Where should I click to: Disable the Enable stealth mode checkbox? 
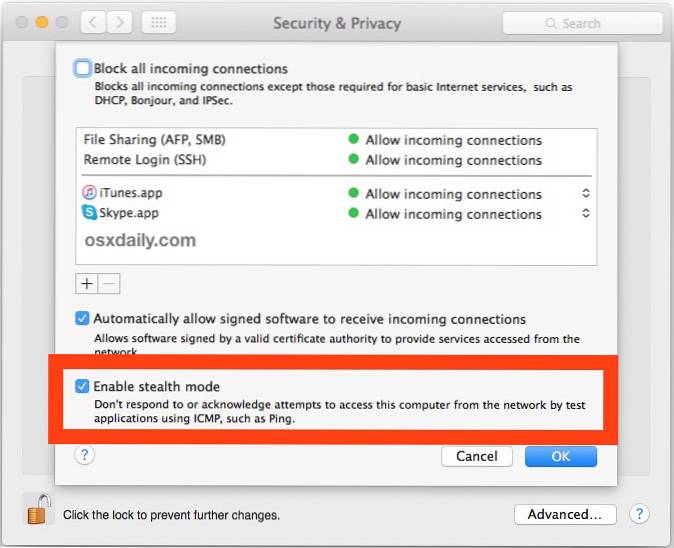click(x=82, y=386)
